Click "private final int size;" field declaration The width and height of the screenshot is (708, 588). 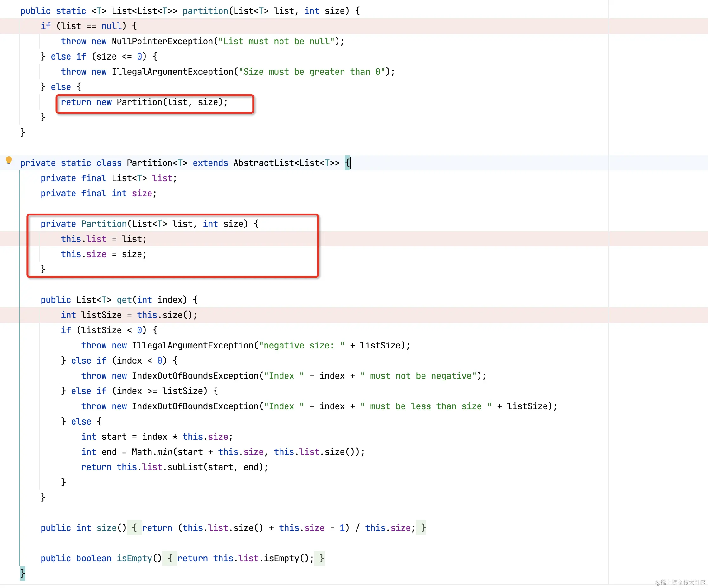tap(99, 194)
